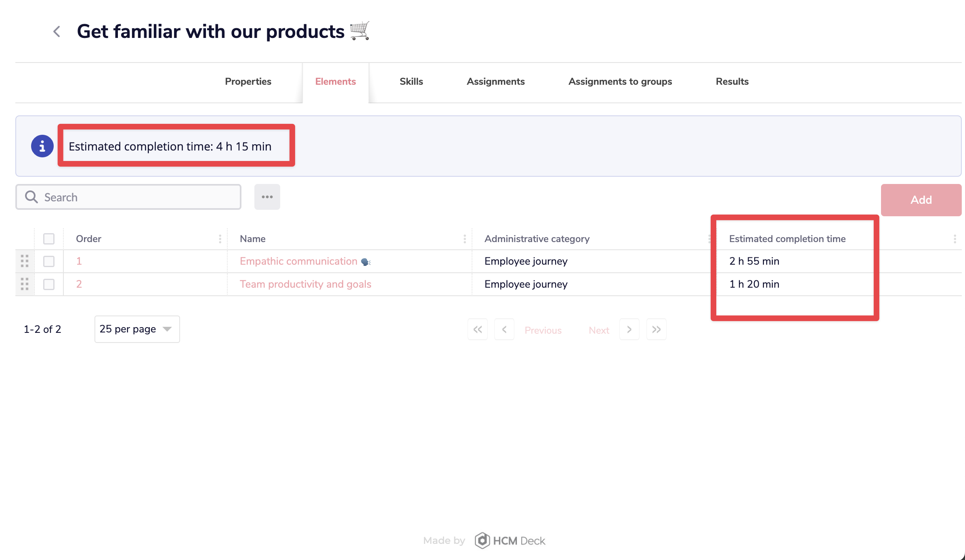
Task: Focus the Search input field
Action: 128,197
